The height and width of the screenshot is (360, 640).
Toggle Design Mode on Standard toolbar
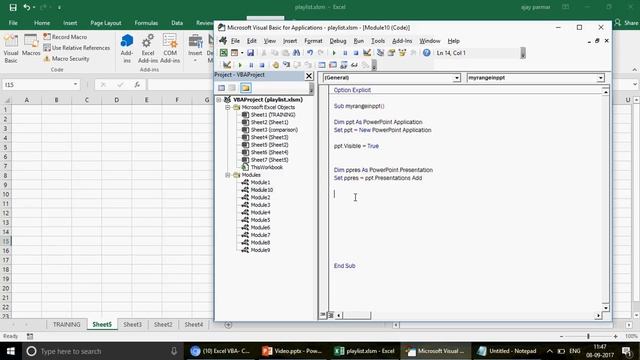pos(367,53)
